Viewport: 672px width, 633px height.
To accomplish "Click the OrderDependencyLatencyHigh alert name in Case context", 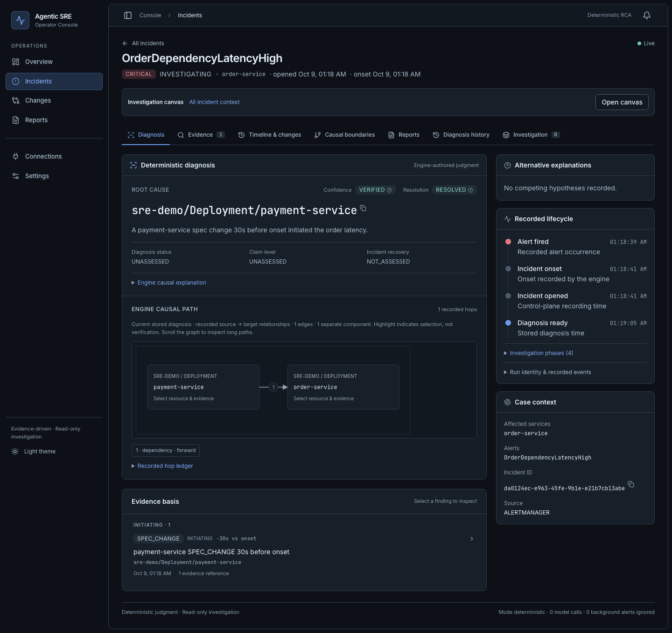I will [547, 458].
